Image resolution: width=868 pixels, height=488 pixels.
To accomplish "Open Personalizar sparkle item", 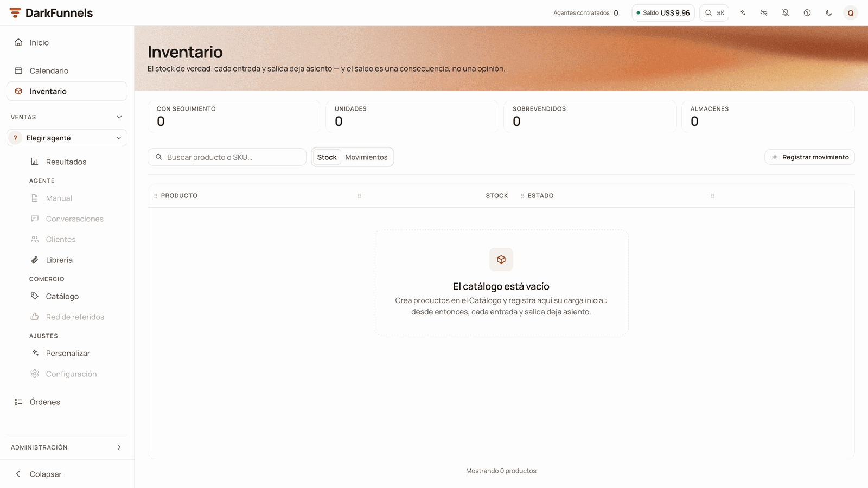I will click(75, 354).
